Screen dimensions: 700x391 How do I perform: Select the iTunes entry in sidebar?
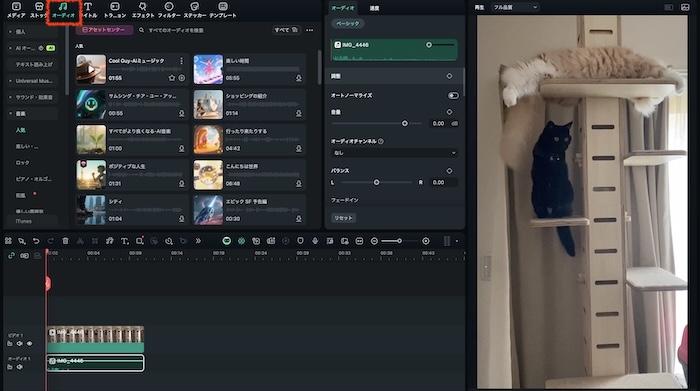tap(24, 221)
